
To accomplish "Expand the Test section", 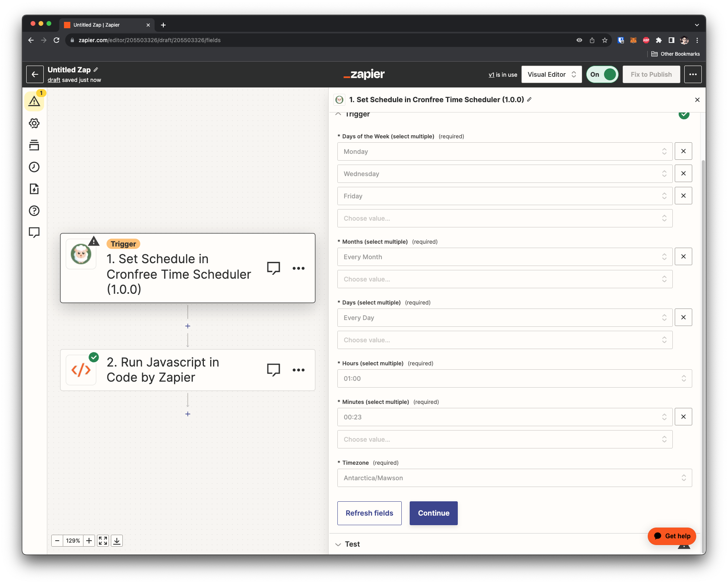I will click(x=352, y=544).
